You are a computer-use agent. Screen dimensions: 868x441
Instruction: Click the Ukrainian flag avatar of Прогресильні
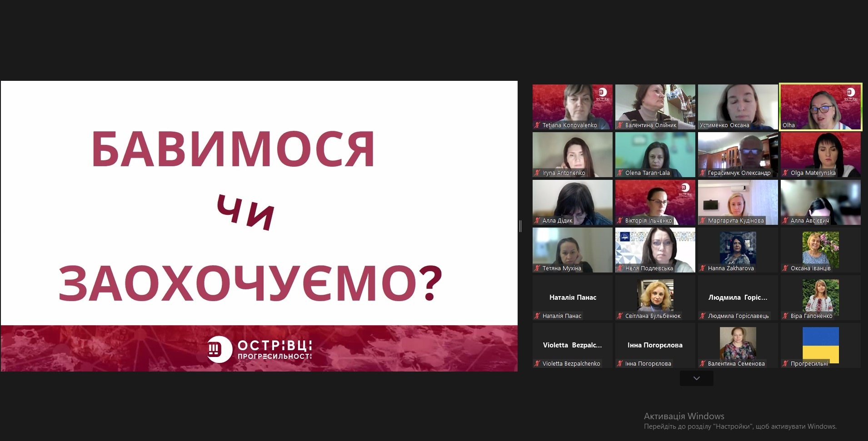[x=821, y=344]
